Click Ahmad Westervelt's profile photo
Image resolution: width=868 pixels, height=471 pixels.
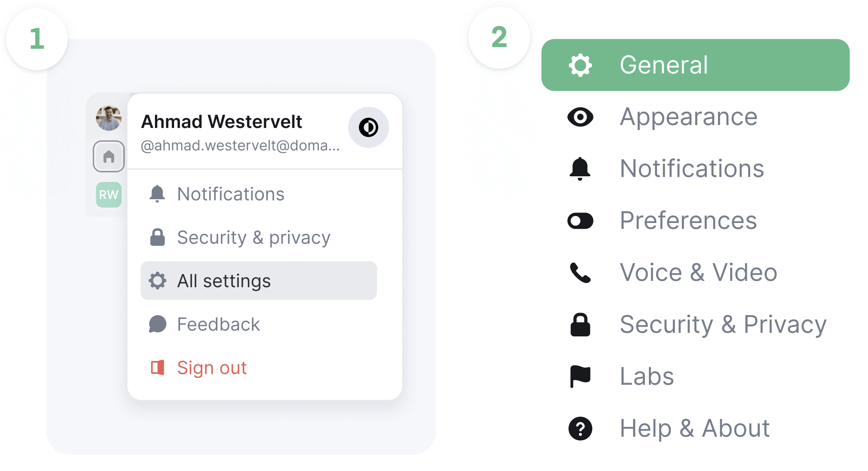coord(109,118)
